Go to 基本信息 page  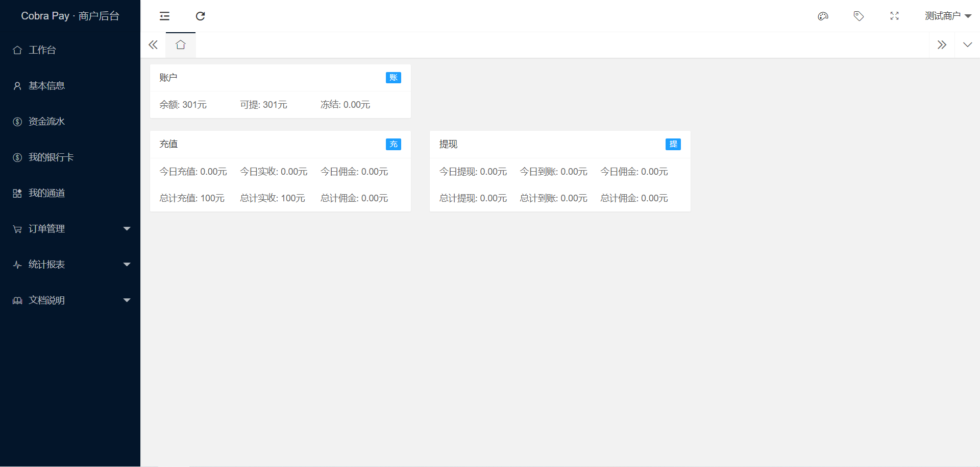[46, 86]
